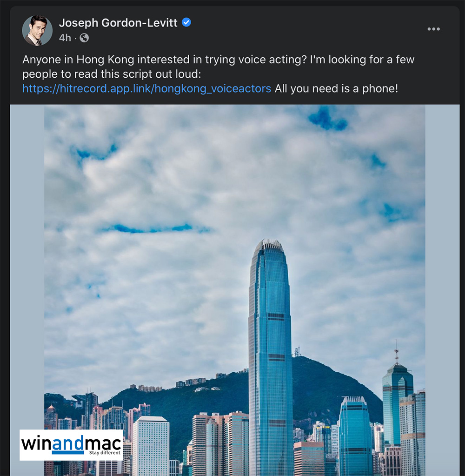Click the blue verified badge checkmark
465x476 pixels.
(x=186, y=22)
